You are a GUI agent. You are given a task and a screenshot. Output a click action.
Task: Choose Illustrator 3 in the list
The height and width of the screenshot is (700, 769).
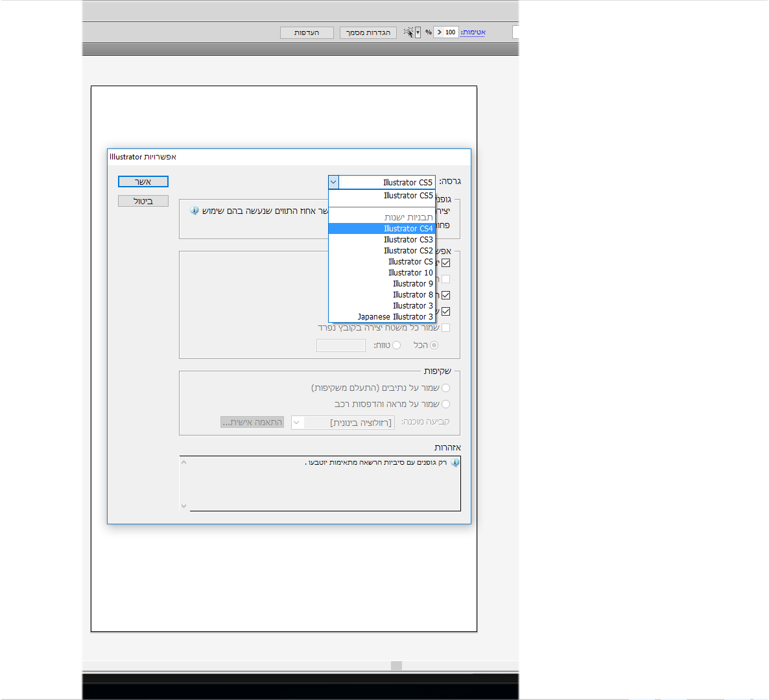[x=381, y=306]
